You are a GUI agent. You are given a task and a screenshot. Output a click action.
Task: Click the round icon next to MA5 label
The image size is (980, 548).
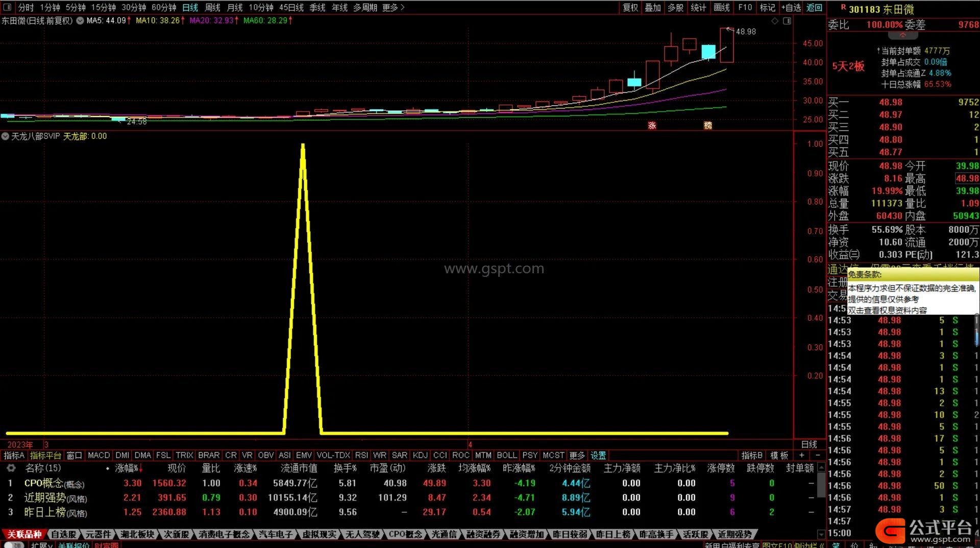click(80, 21)
